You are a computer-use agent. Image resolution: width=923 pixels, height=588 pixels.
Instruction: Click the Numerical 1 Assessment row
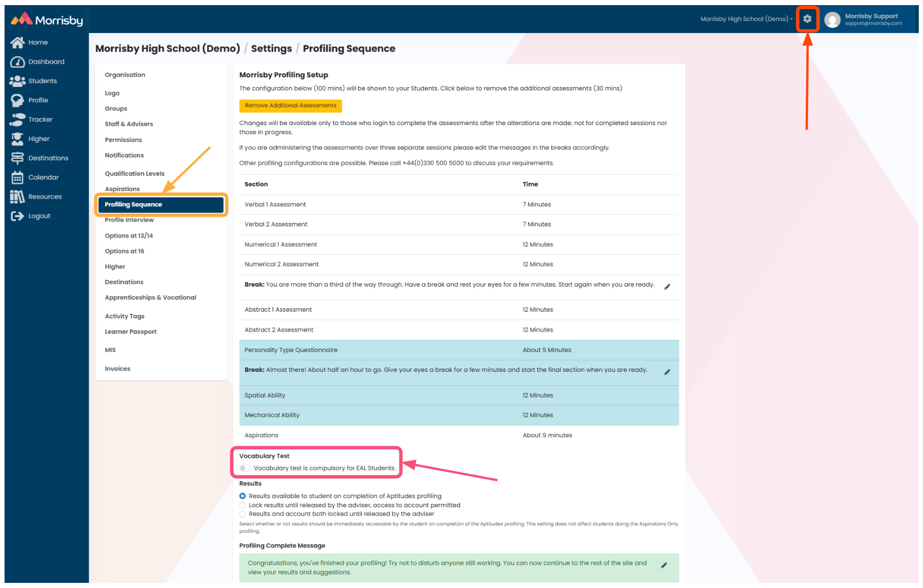point(459,245)
